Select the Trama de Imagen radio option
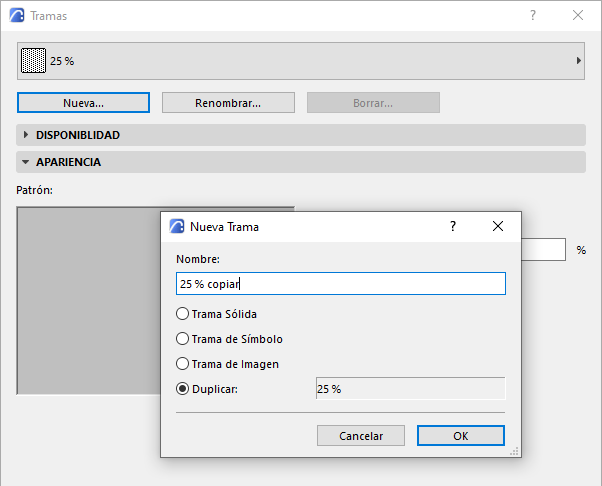Image resolution: width=602 pixels, height=486 pixels. pos(183,364)
